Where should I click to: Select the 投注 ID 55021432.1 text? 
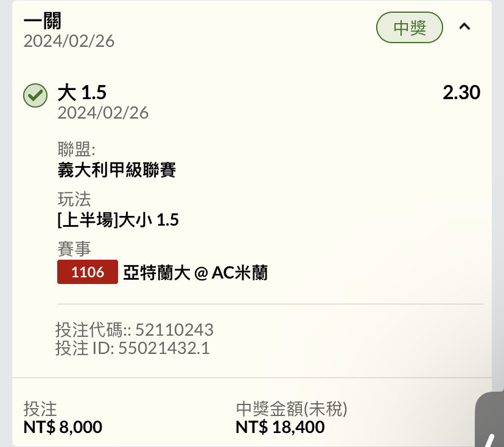click(x=133, y=348)
